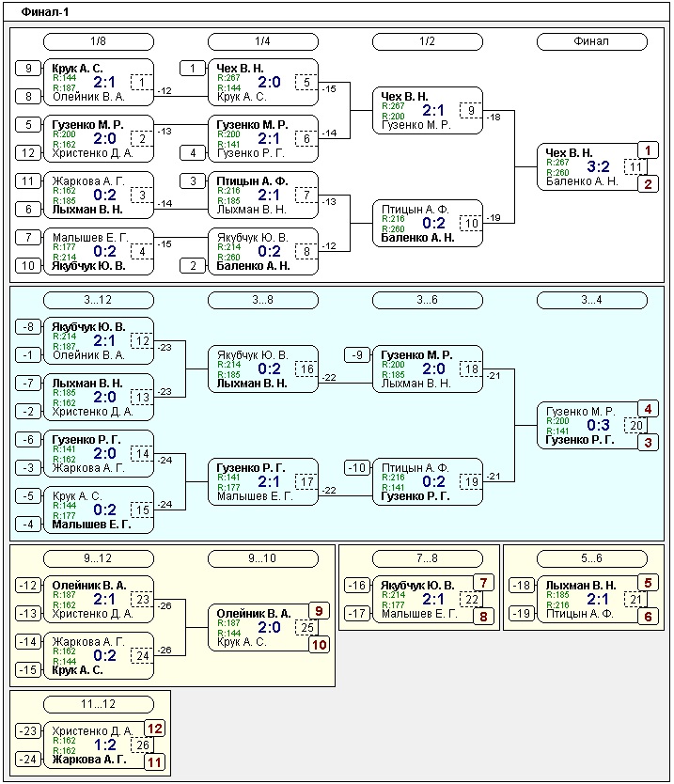The image size is (674, 784).
Task: Click place badge 11
Action: (154, 762)
